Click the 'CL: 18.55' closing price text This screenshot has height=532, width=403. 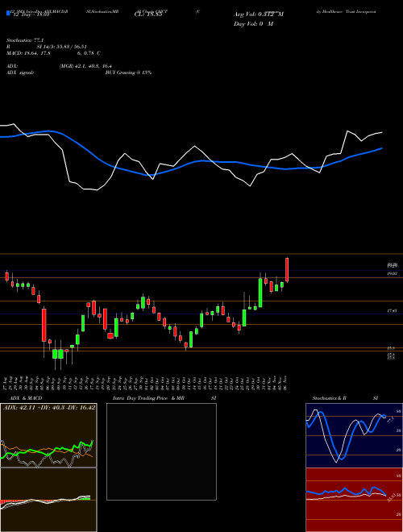pos(148,15)
